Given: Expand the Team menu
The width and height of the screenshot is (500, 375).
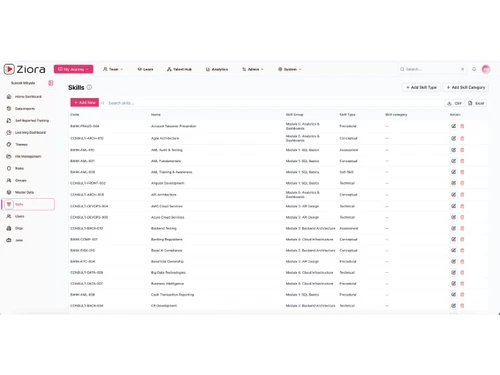Looking at the screenshot, I should [113, 69].
